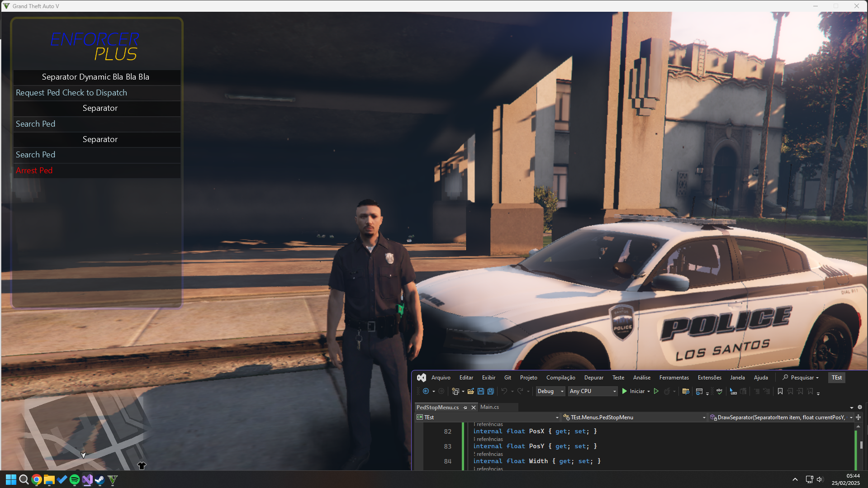Click the editor vertical scrollbar
868x488 pixels.
coord(858,445)
